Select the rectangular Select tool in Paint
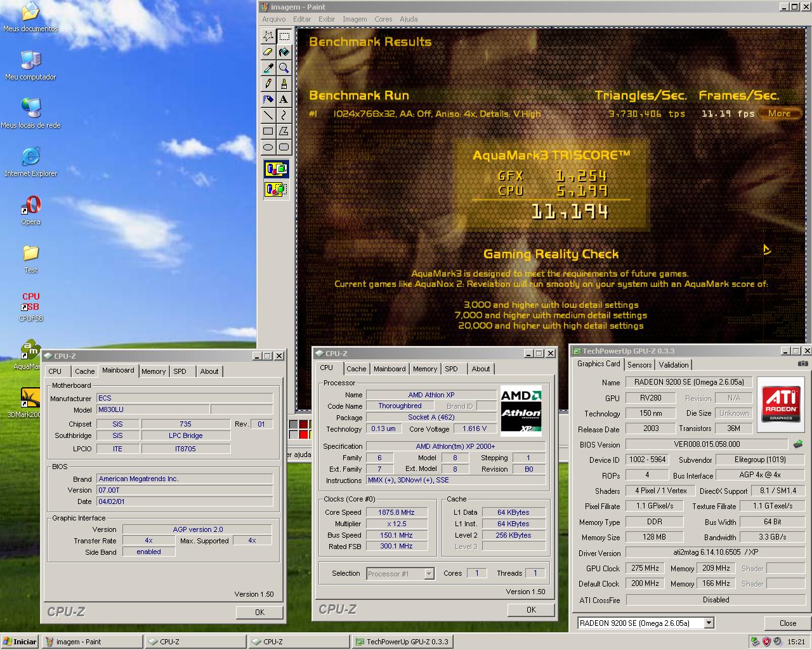 point(284,36)
